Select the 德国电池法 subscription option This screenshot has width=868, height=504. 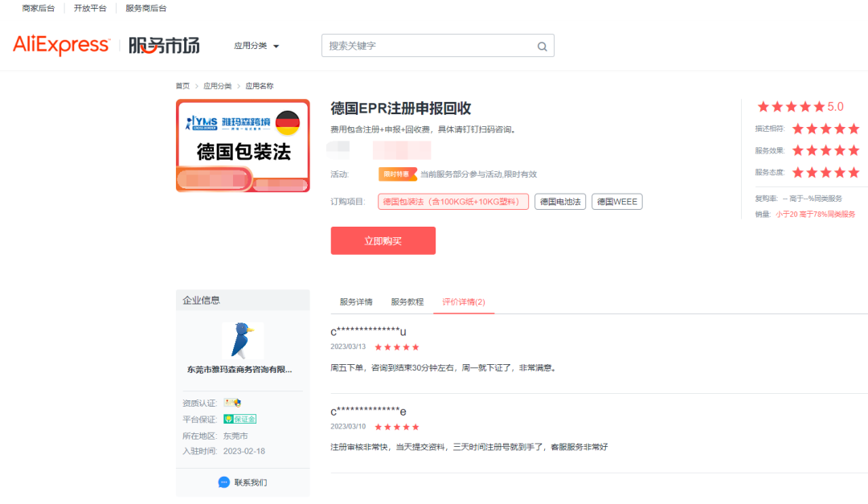559,201
